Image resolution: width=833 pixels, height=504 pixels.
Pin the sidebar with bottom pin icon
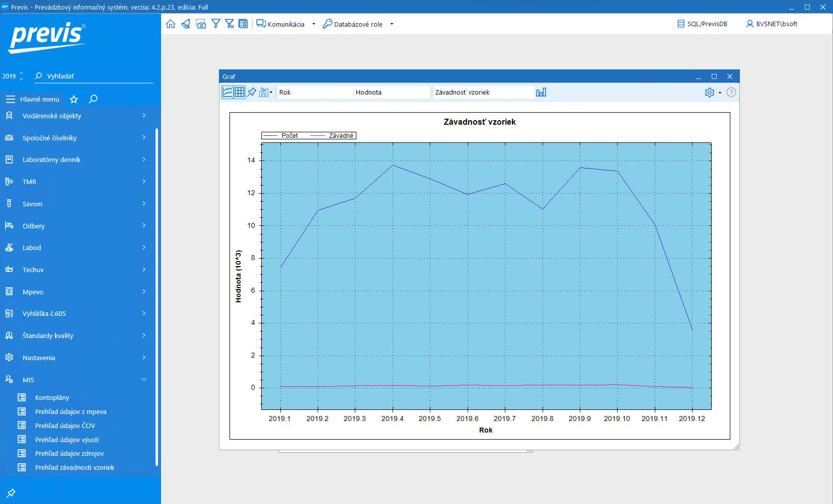pos(11,493)
